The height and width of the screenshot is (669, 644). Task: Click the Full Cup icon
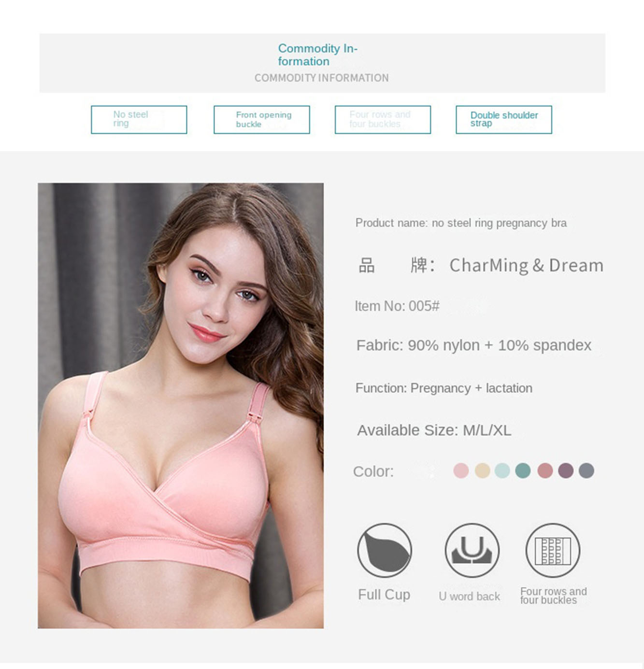pyautogui.click(x=384, y=550)
